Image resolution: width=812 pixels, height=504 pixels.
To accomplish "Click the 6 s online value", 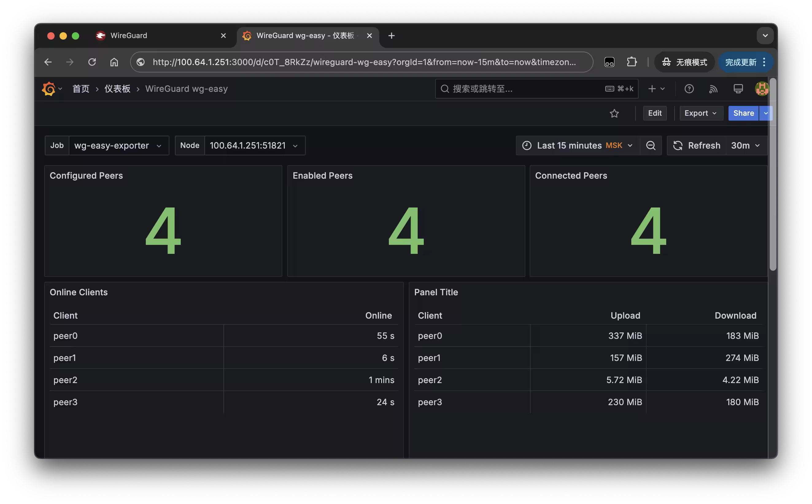I will tap(388, 358).
